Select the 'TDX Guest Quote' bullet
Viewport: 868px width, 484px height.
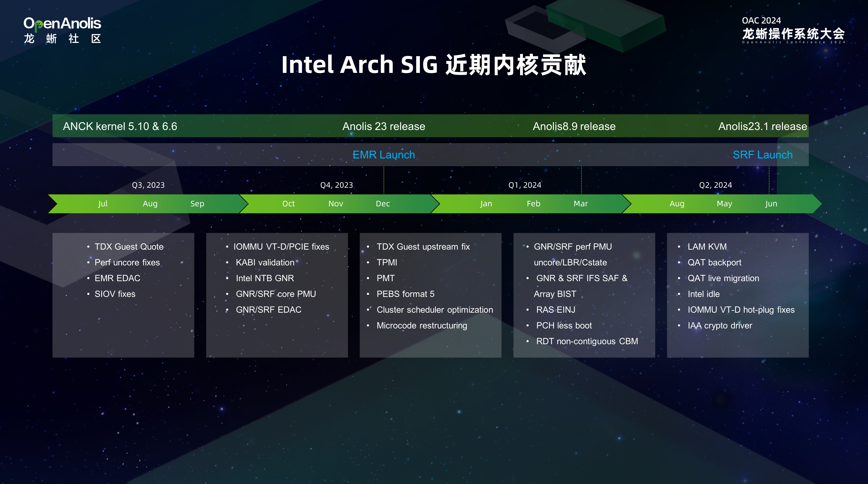[x=129, y=247]
